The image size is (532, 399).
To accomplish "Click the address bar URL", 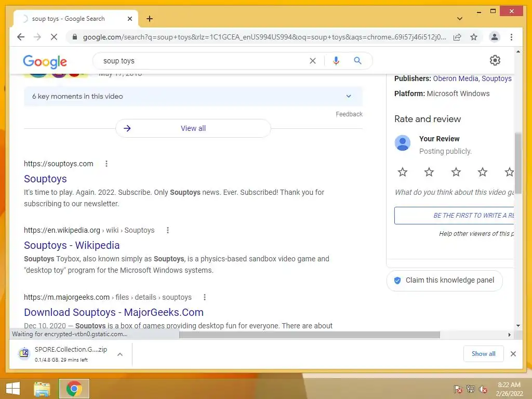I will 264,37.
